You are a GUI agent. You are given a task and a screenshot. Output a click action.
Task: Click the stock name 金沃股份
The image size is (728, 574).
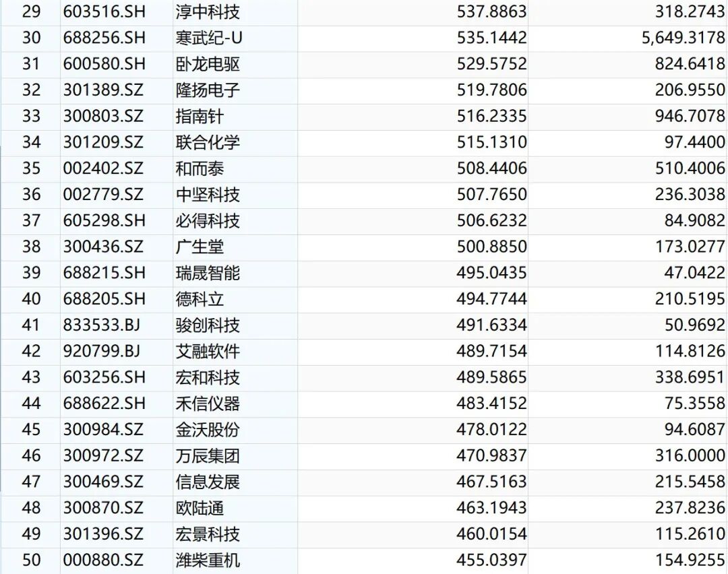[x=208, y=429]
